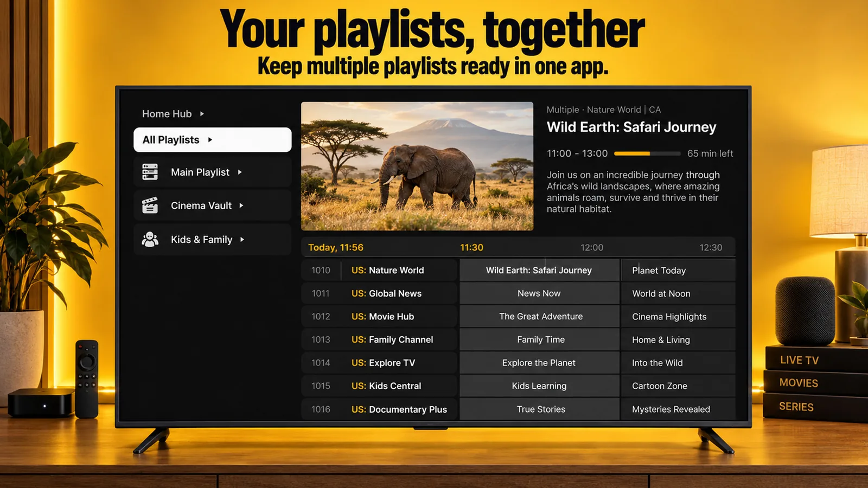
Task: Select the 12:30 timeline marker
Action: [711, 247]
